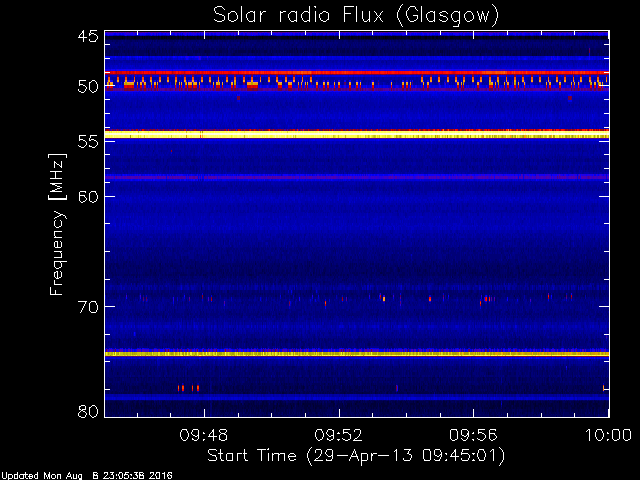This screenshot has width=640, height=480.
Task: Select the 55 frequency tick label
Action: click(88, 142)
